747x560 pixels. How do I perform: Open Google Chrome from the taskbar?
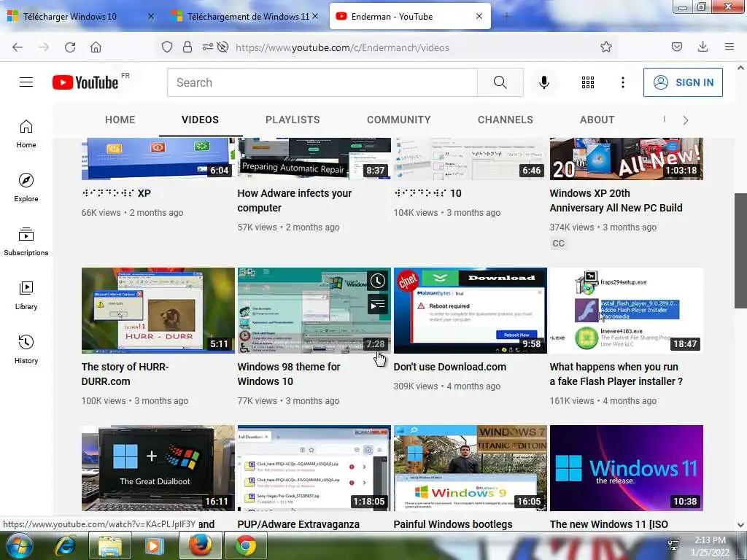tap(245, 545)
